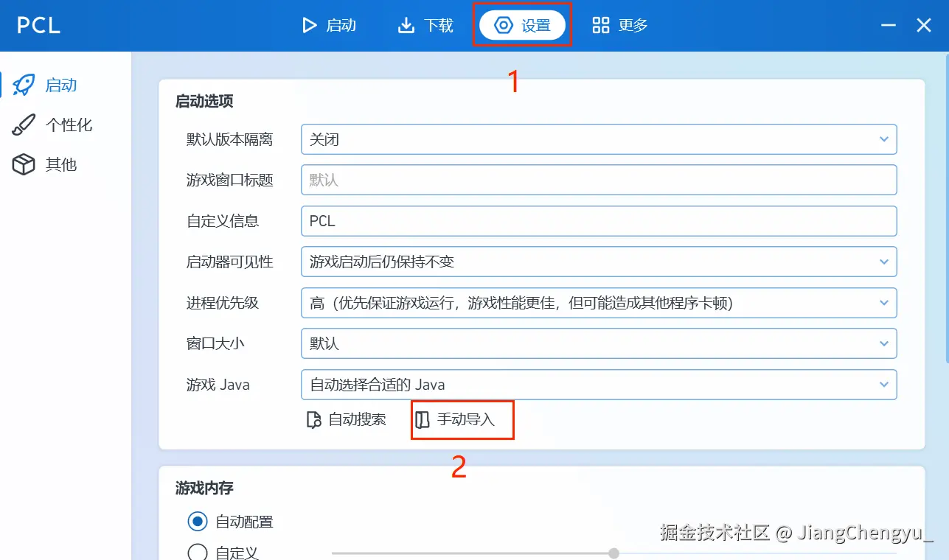The image size is (949, 560).
Task: Expand the 窗口大小 dropdown
Action: click(599, 343)
